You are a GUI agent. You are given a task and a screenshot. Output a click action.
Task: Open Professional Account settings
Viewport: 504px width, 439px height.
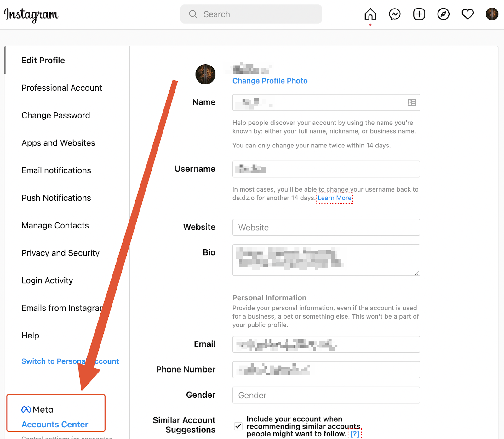62,88
